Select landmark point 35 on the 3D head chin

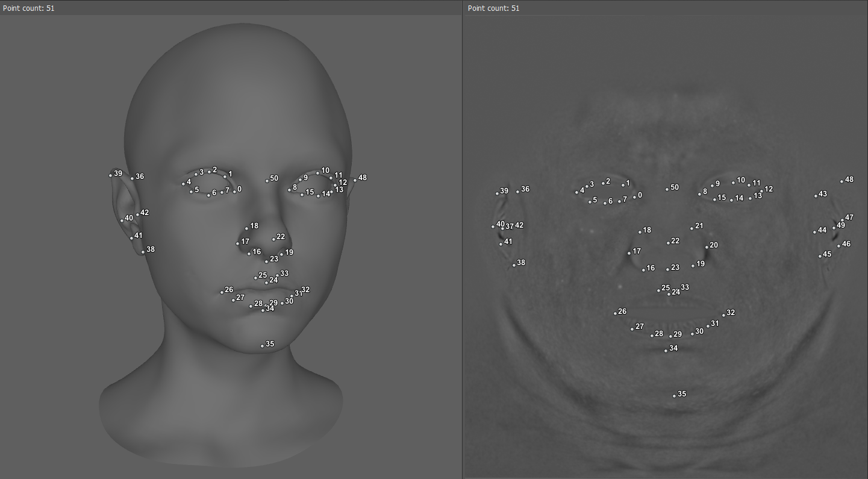click(262, 346)
